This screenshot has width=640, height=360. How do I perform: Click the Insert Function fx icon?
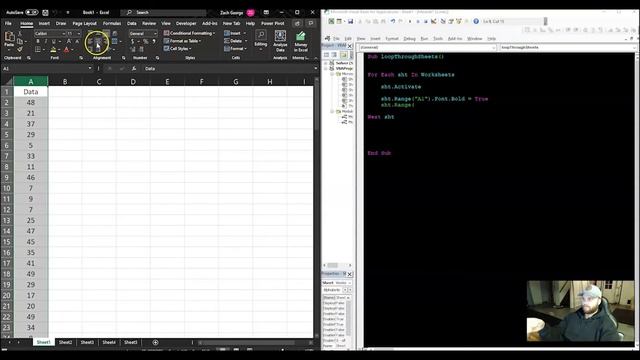(x=133, y=69)
